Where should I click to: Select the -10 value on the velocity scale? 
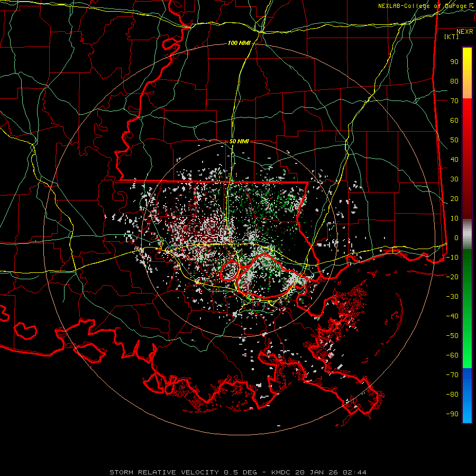[x=452, y=258]
